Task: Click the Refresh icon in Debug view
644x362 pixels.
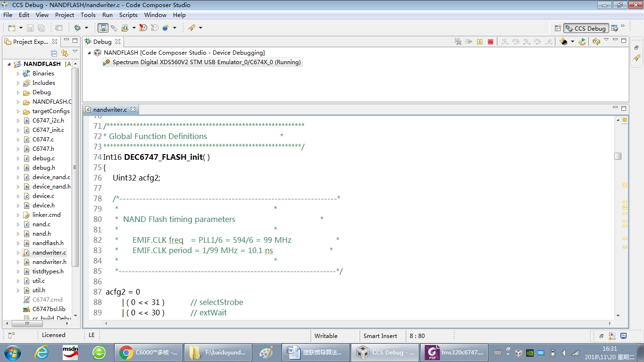Action: [596, 41]
